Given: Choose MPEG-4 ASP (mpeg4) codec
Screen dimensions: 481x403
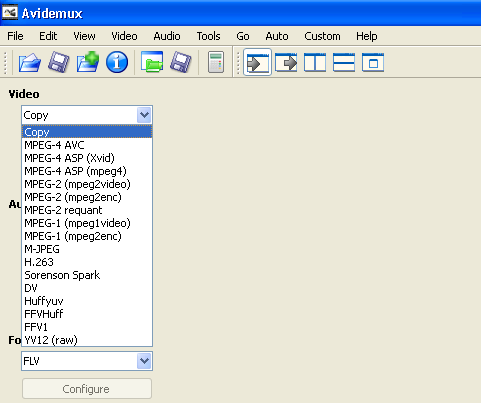Looking at the screenshot, I should 87,171.
